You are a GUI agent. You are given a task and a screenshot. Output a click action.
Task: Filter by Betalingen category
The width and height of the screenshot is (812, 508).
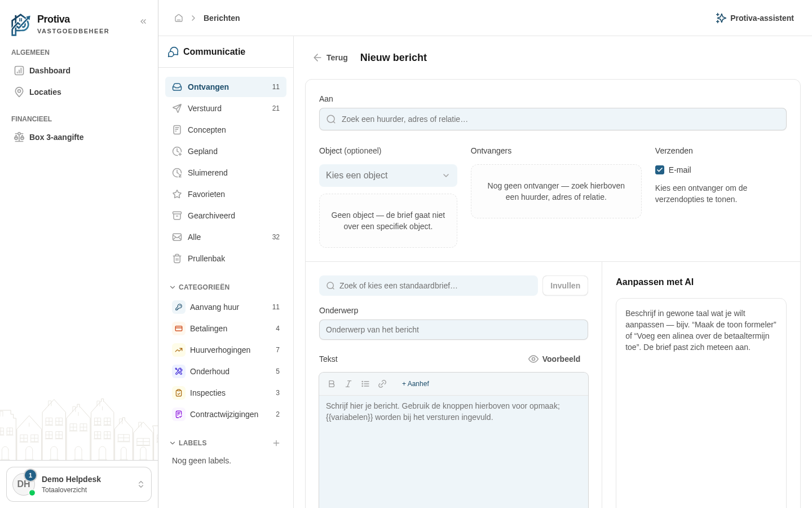point(226,329)
